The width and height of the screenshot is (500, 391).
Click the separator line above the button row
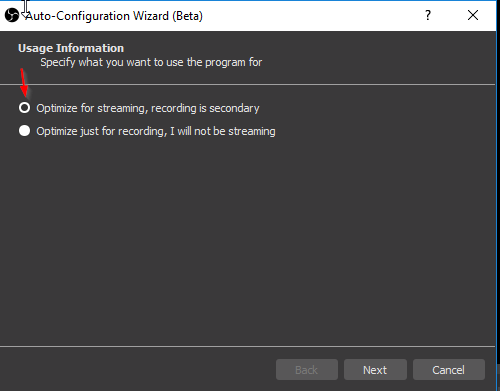click(x=247, y=347)
